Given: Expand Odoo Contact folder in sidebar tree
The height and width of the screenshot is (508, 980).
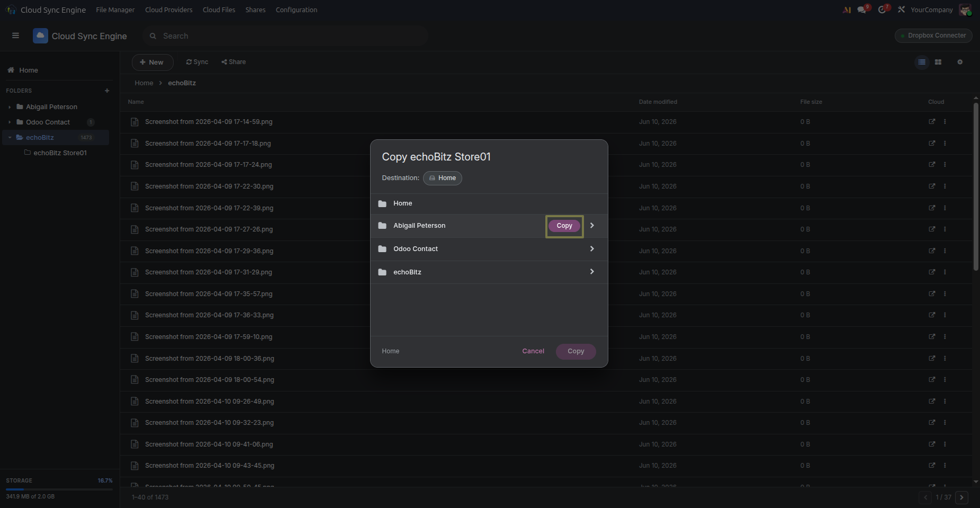Looking at the screenshot, I should coord(10,122).
